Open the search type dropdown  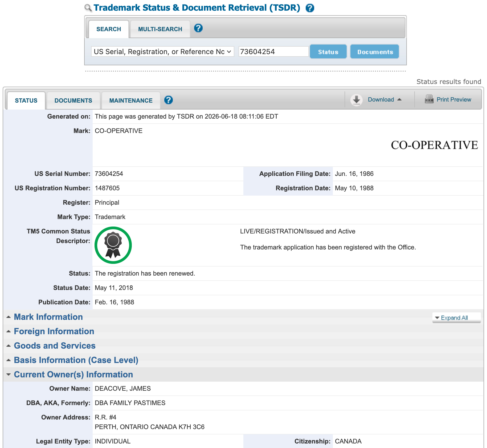click(162, 51)
